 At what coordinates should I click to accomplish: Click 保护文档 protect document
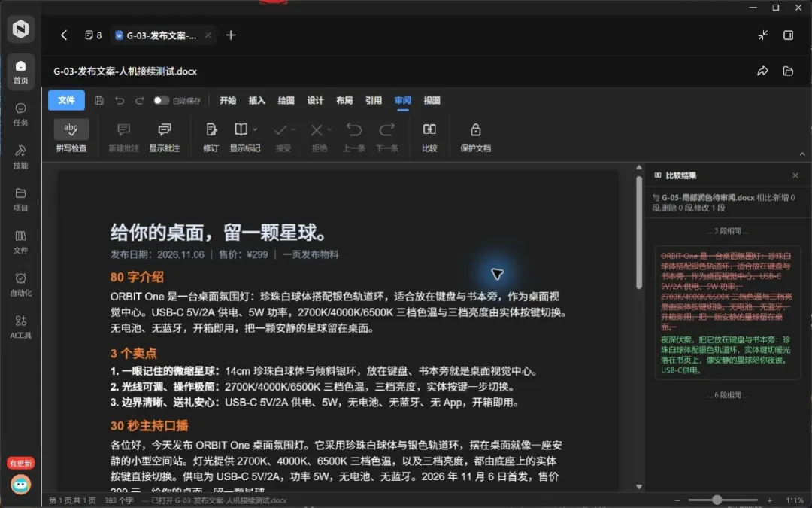click(475, 137)
